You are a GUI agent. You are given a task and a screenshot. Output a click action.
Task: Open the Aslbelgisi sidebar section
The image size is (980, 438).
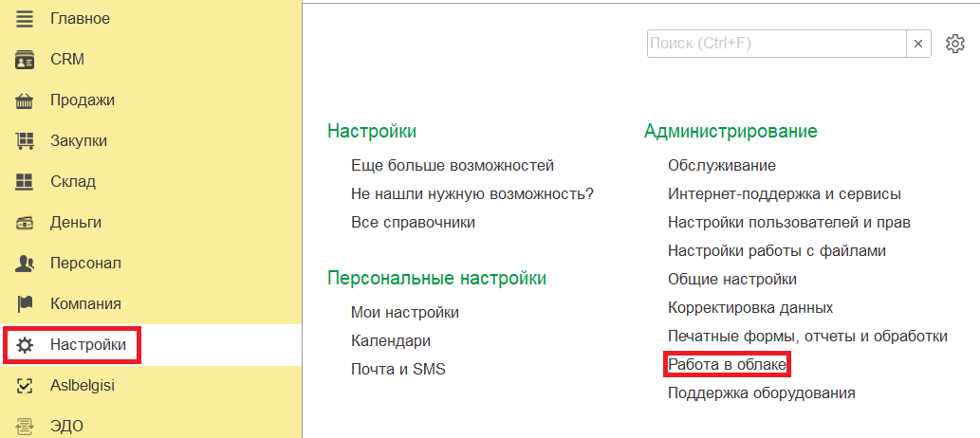83,386
